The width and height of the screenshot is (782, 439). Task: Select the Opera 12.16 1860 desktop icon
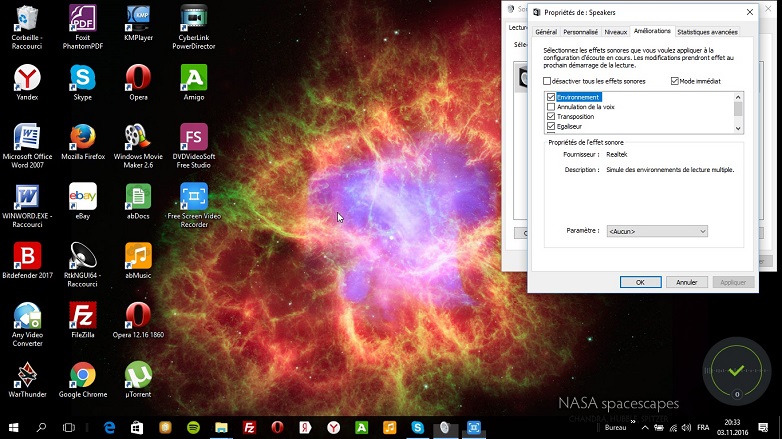pyautogui.click(x=138, y=320)
